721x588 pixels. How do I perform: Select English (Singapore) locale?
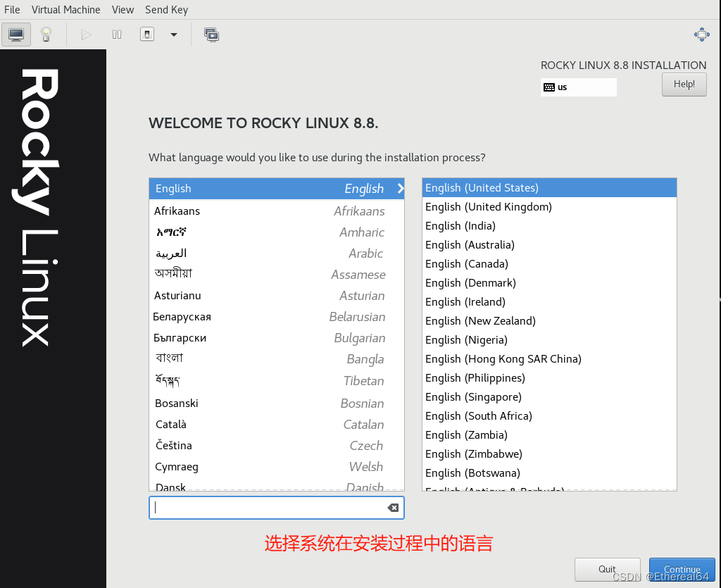point(549,396)
